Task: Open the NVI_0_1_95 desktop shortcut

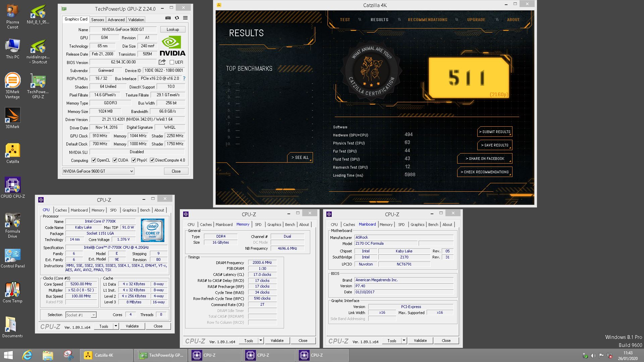Action: coord(38,14)
